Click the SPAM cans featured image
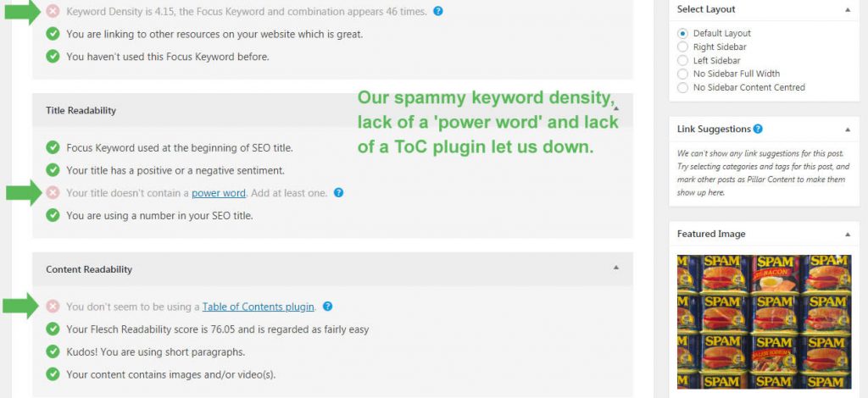This screenshot has height=398, width=868. click(764, 322)
